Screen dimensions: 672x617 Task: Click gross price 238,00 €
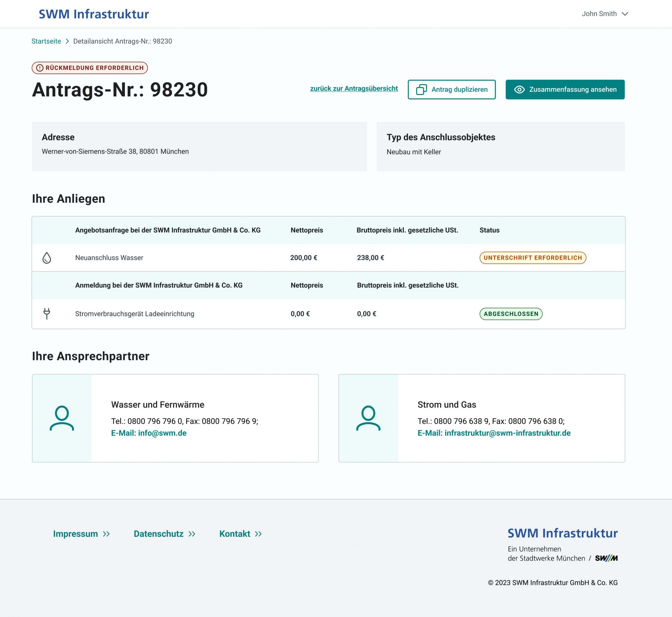[x=371, y=258]
